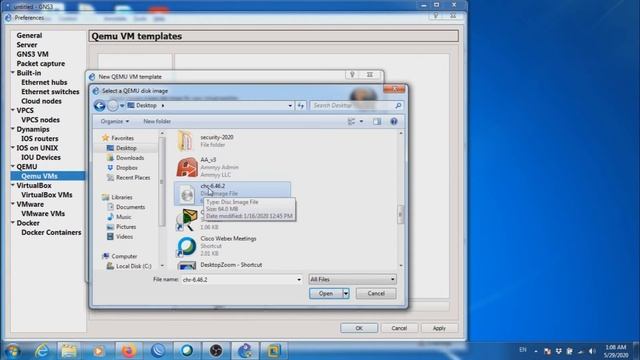Click Cancel in Preferences window

(399, 328)
